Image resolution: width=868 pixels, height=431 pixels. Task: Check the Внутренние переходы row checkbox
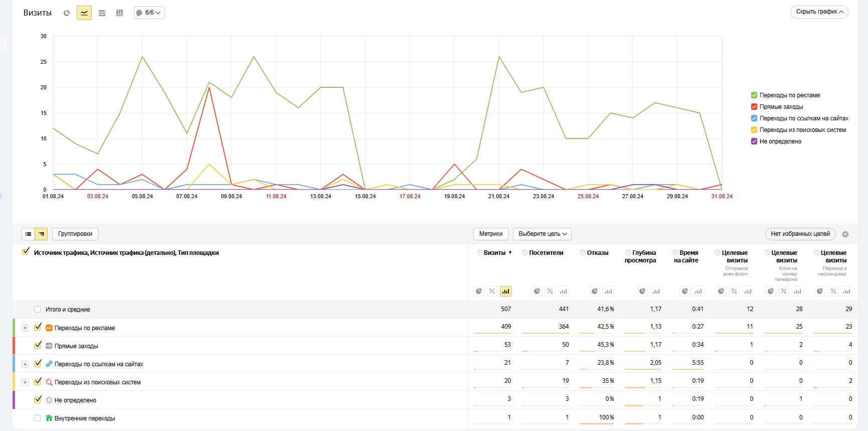tap(37, 418)
